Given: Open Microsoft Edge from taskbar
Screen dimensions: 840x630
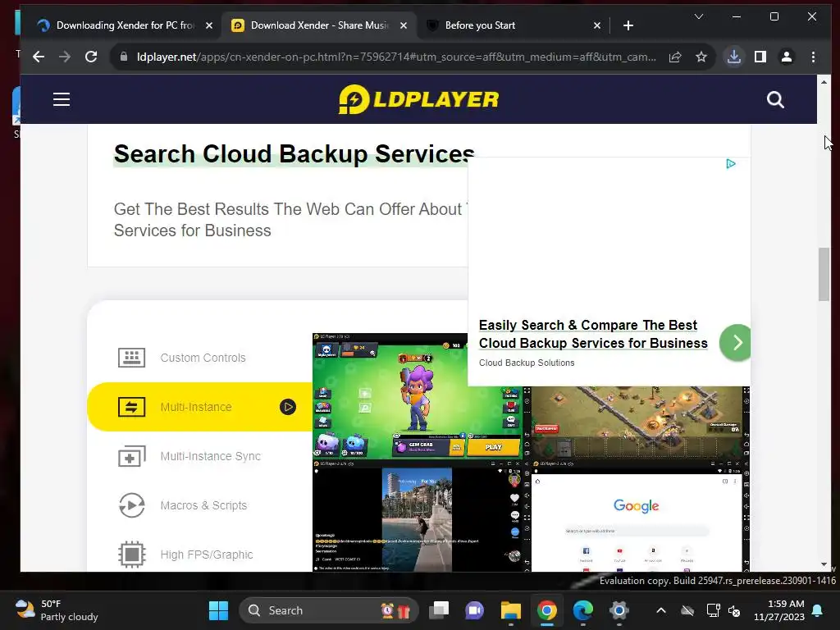Looking at the screenshot, I should [583, 610].
